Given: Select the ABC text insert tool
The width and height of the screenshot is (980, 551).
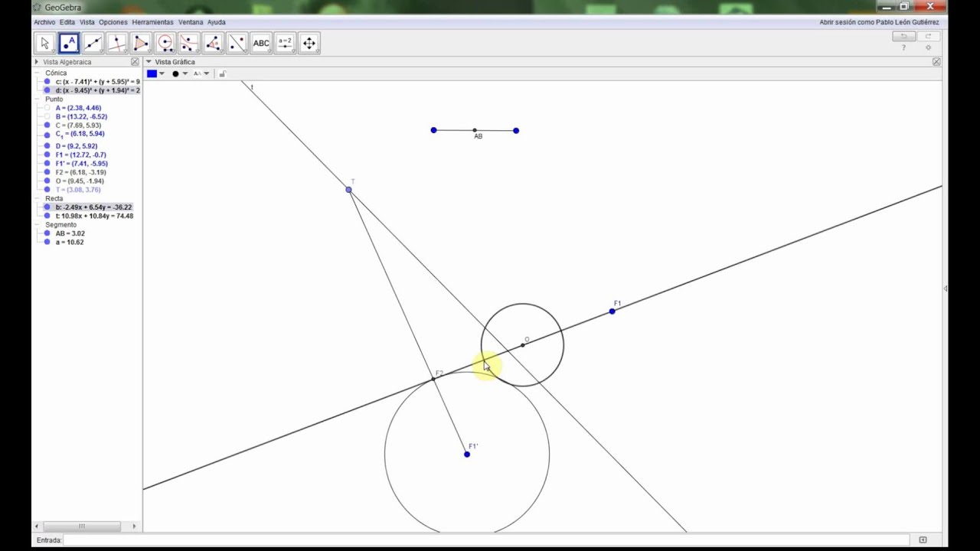Looking at the screenshot, I should 261,43.
